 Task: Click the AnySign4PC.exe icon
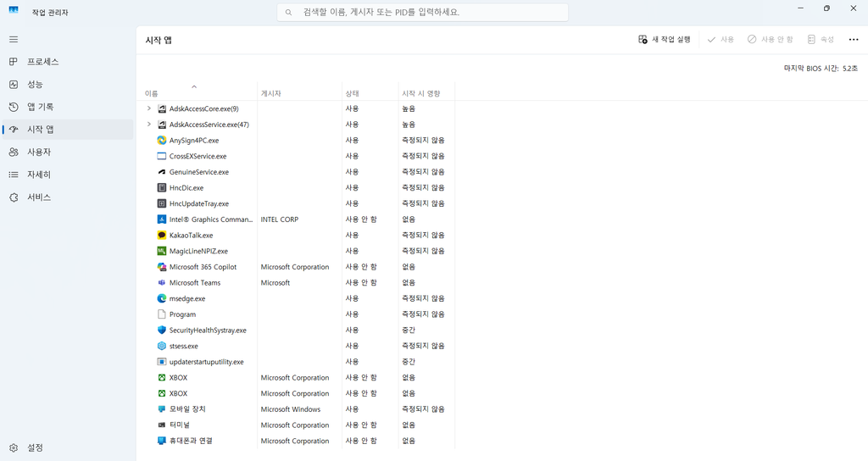coord(162,141)
